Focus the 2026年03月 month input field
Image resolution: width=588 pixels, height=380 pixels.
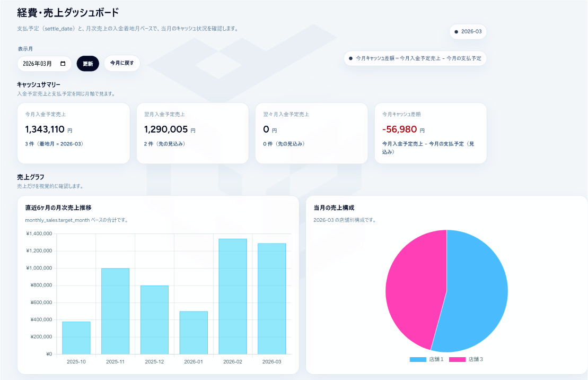(x=38, y=64)
